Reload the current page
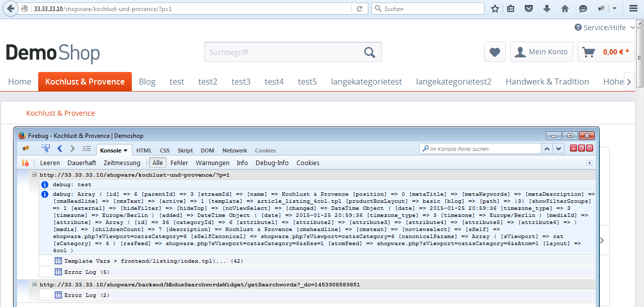This screenshot has height=307, width=644. coord(359,9)
